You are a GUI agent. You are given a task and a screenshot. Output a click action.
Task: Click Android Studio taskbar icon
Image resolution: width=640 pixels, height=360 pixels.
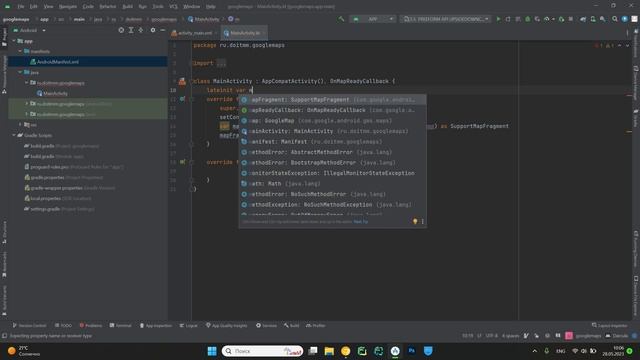395,351
